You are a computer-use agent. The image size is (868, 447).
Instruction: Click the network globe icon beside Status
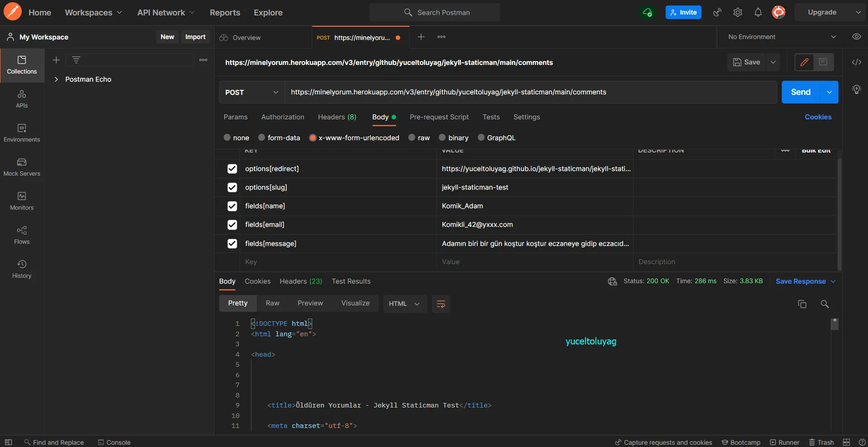click(613, 281)
